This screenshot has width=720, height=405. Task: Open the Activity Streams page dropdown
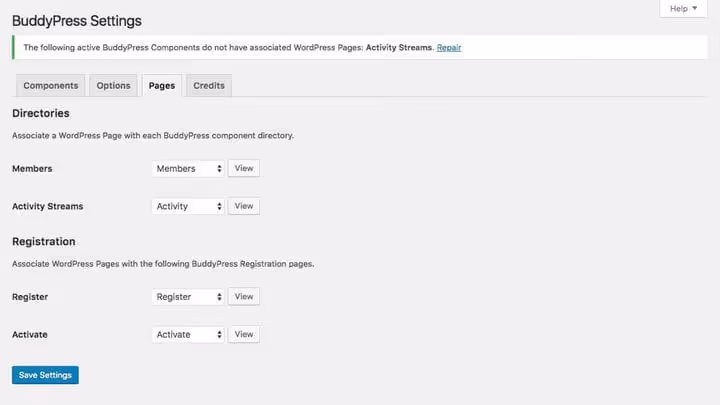pyautogui.click(x=188, y=206)
